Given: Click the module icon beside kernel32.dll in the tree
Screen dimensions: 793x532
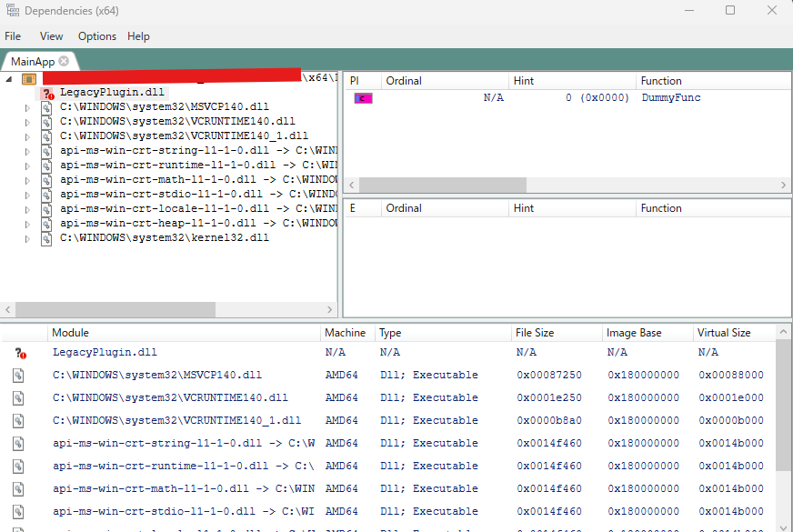Looking at the screenshot, I should tap(45, 237).
